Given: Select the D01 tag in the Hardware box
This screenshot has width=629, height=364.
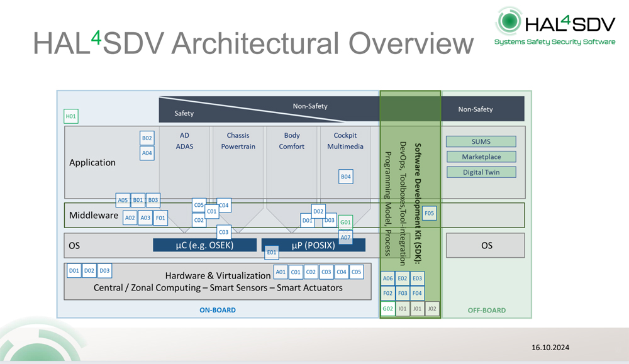Looking at the screenshot, I should coord(74,270).
